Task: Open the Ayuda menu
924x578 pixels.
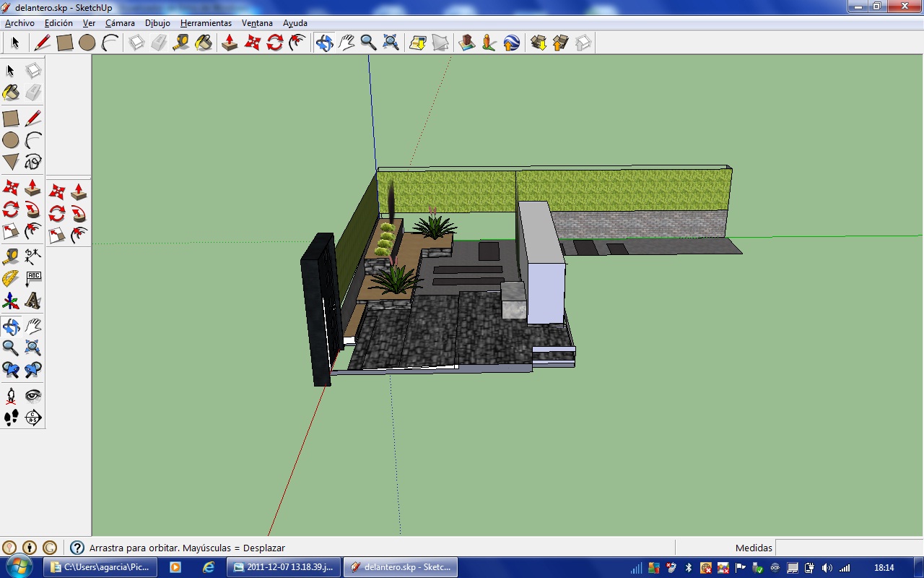Action: click(x=295, y=23)
